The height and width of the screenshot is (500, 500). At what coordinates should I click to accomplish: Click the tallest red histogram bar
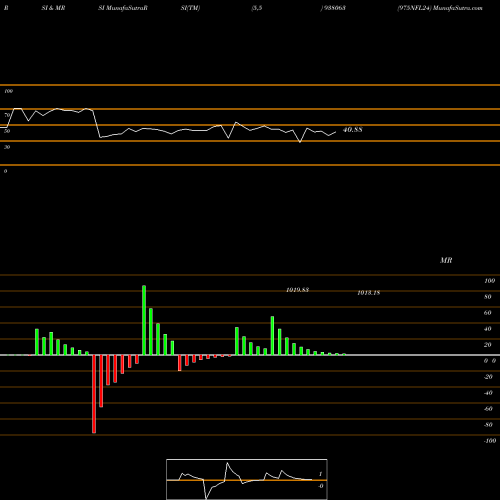[x=94, y=394]
